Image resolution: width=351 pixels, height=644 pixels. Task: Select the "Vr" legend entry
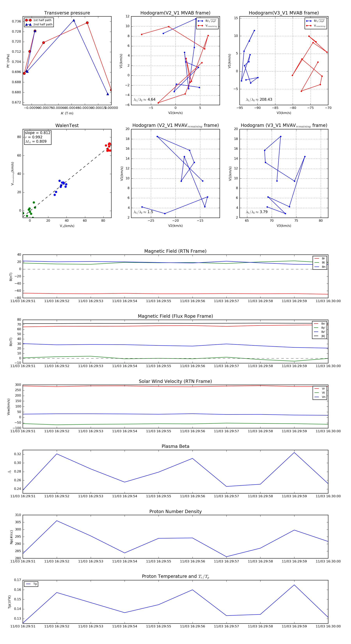pyautogui.click(x=320, y=389)
